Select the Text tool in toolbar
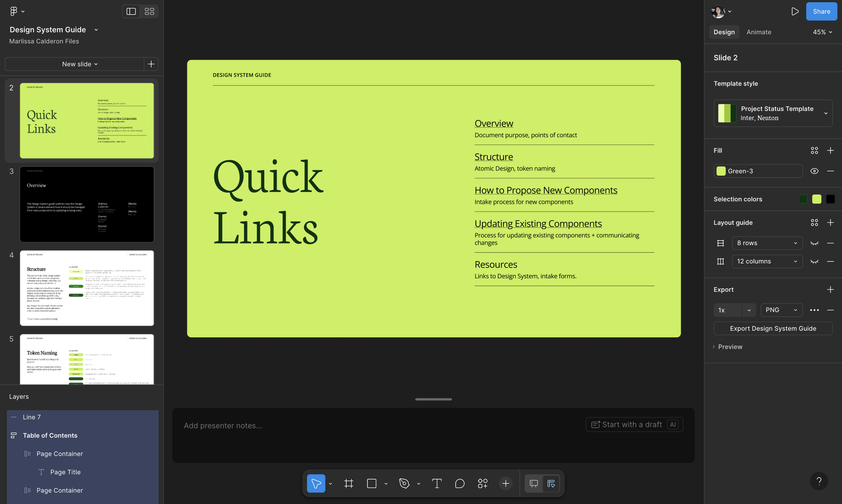The image size is (842, 504). pos(437,483)
